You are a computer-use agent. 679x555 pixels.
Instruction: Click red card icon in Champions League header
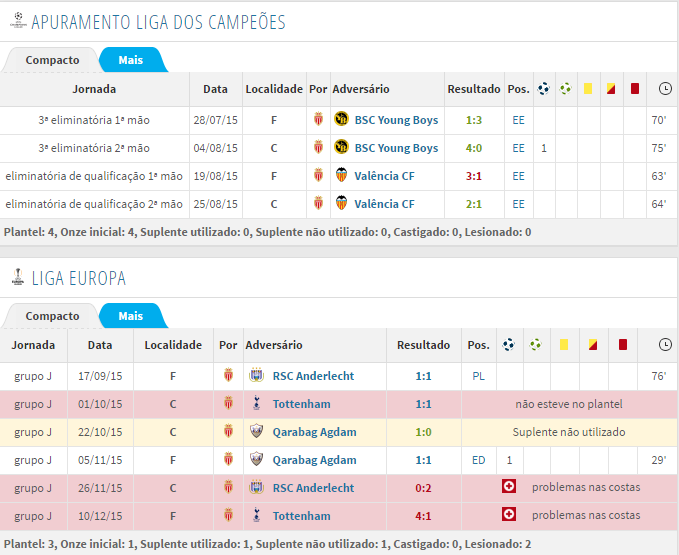pos(635,89)
